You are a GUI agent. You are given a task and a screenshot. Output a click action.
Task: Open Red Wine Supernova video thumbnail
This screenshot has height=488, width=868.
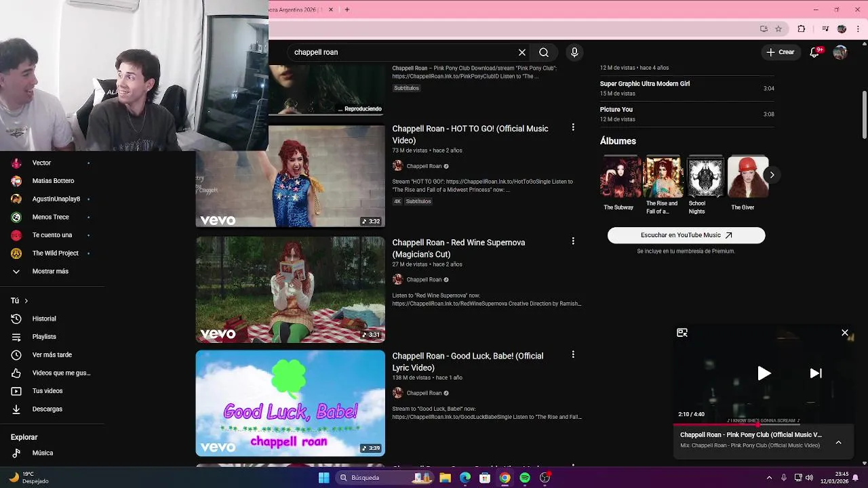point(290,289)
